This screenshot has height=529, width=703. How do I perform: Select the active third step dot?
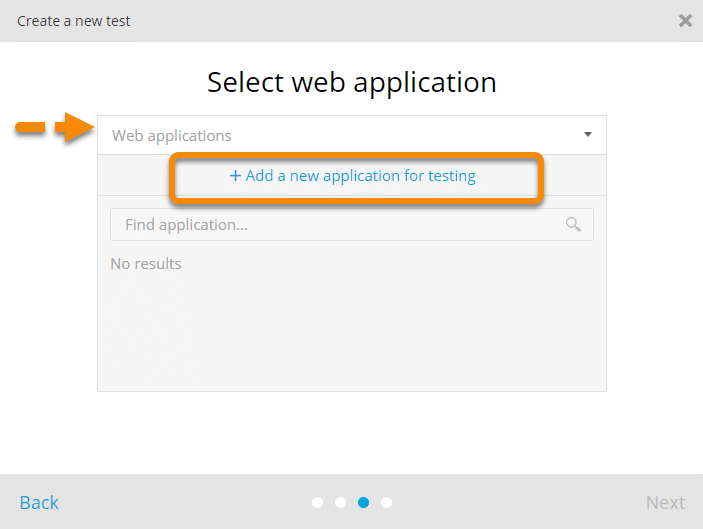[364, 503]
